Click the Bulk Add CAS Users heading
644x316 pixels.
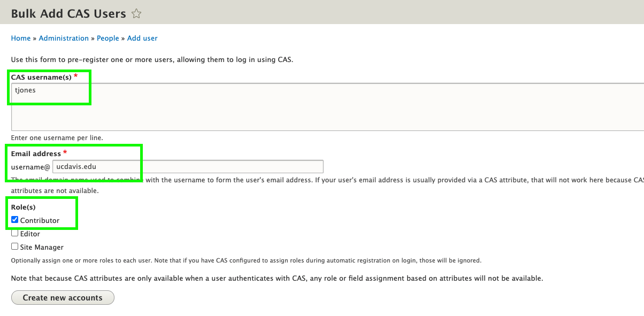click(x=68, y=14)
